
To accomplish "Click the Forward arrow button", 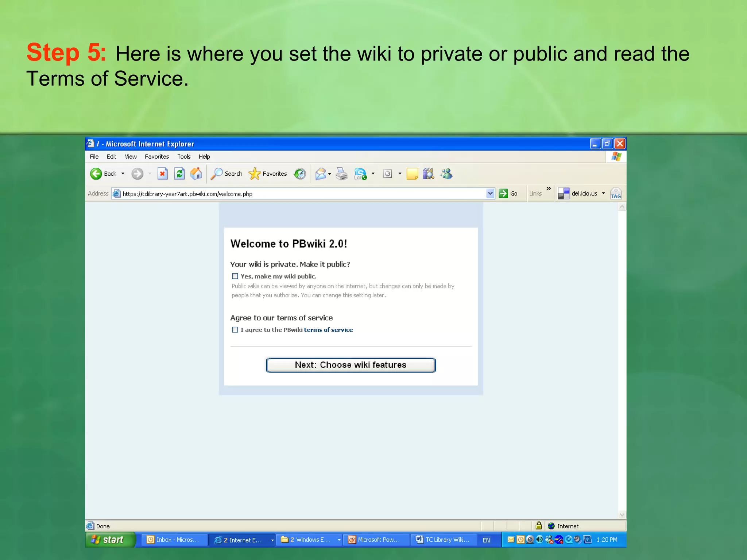I will (x=138, y=174).
